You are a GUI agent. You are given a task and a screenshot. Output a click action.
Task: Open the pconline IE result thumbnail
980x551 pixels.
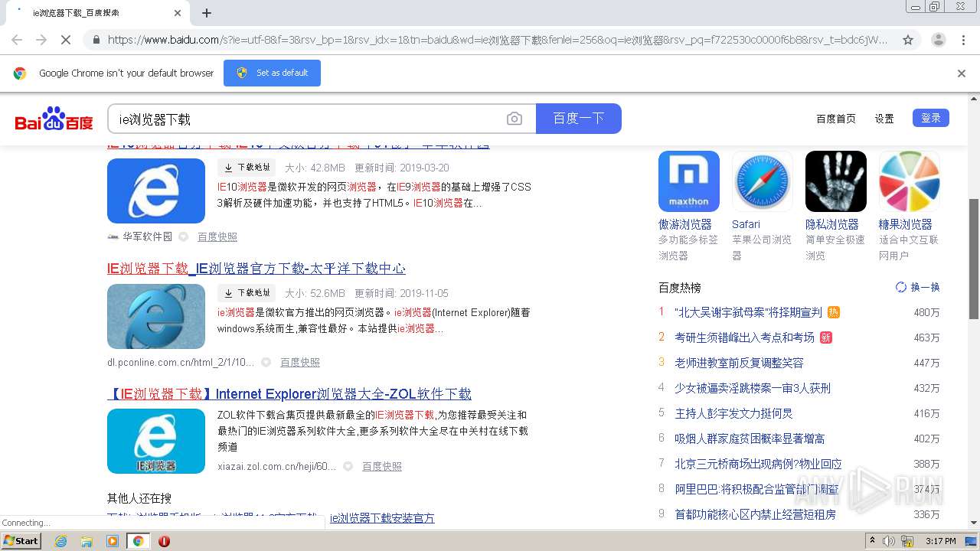point(156,316)
